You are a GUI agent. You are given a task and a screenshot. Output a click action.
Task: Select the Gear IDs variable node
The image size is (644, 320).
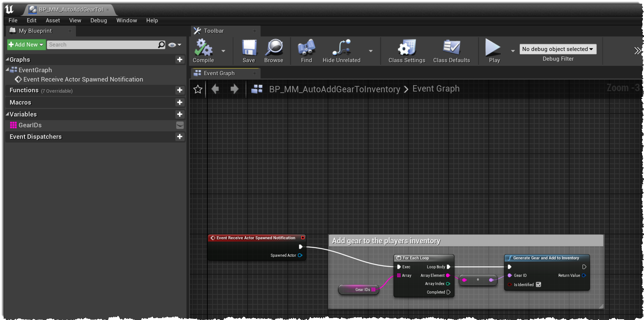click(358, 289)
